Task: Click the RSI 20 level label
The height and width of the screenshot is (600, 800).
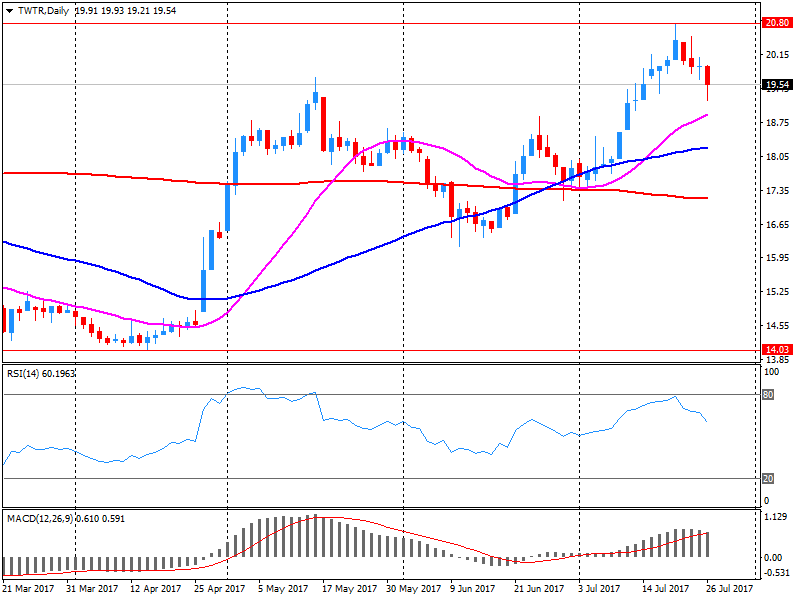Action: pyautogui.click(x=768, y=479)
